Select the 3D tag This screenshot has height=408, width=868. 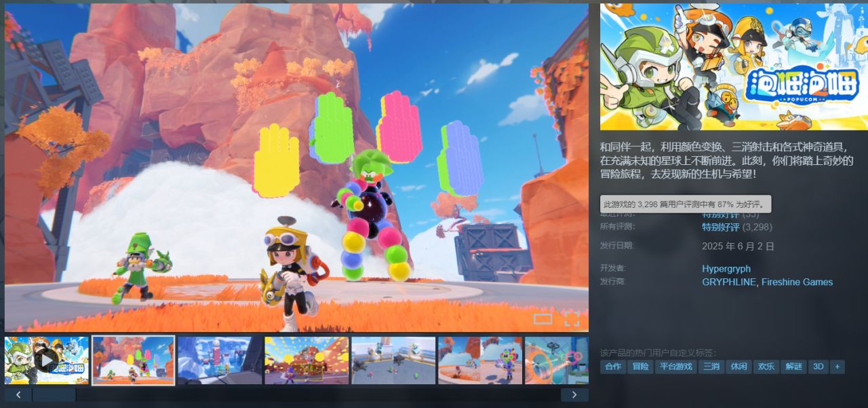point(818,367)
